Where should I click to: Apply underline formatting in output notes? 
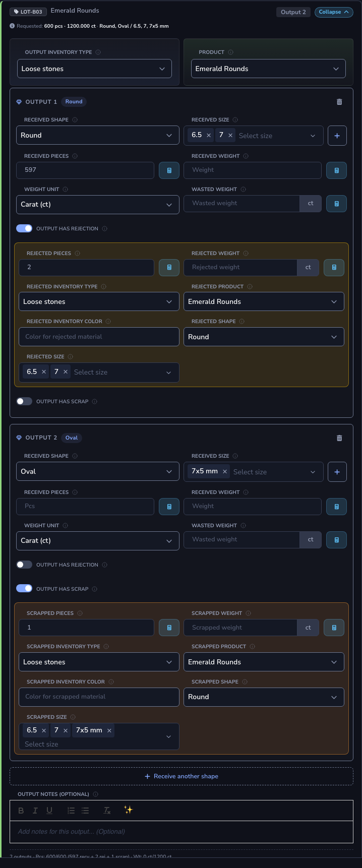[x=49, y=811]
